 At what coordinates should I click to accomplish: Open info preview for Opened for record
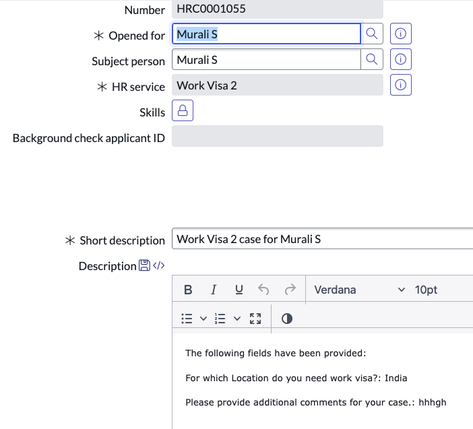401,34
